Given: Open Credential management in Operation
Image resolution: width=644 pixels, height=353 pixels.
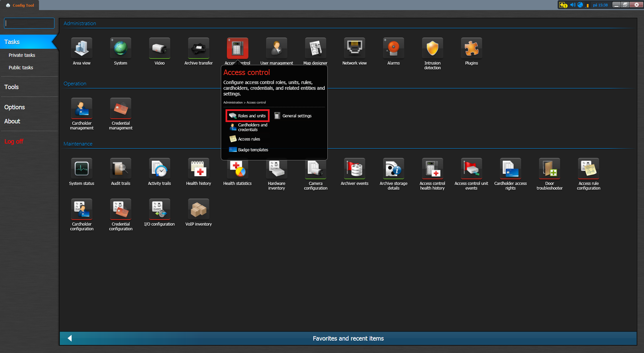Looking at the screenshot, I should [x=121, y=109].
